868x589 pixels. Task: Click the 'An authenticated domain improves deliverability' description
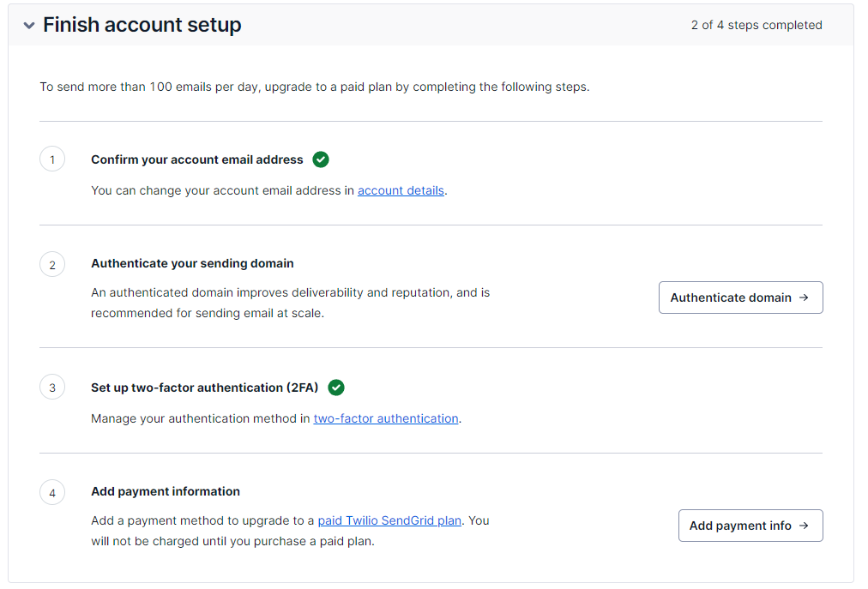click(x=291, y=303)
